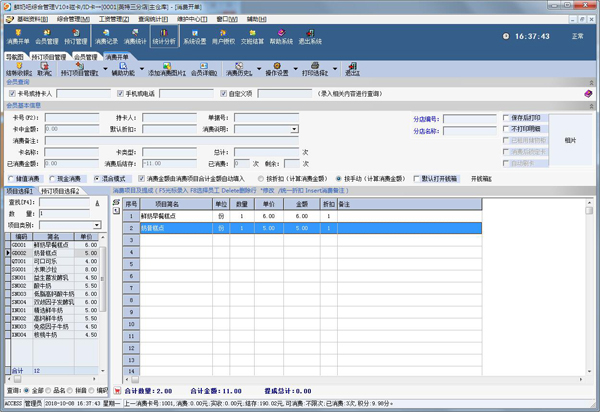
Task: Click the 卡号或持卡人 search input field
Action: tap(84, 94)
